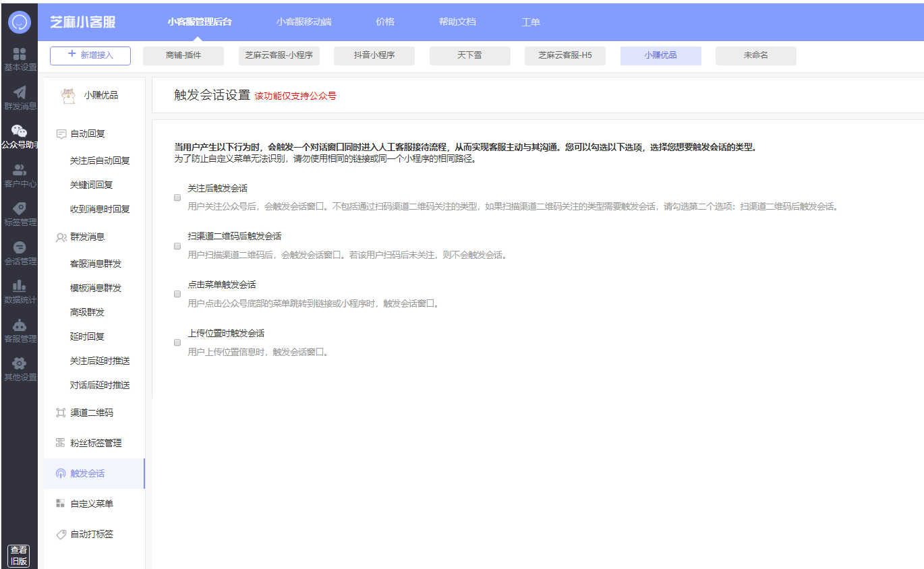Click 查看旧版 button at sidebar bottom

pyautogui.click(x=19, y=556)
